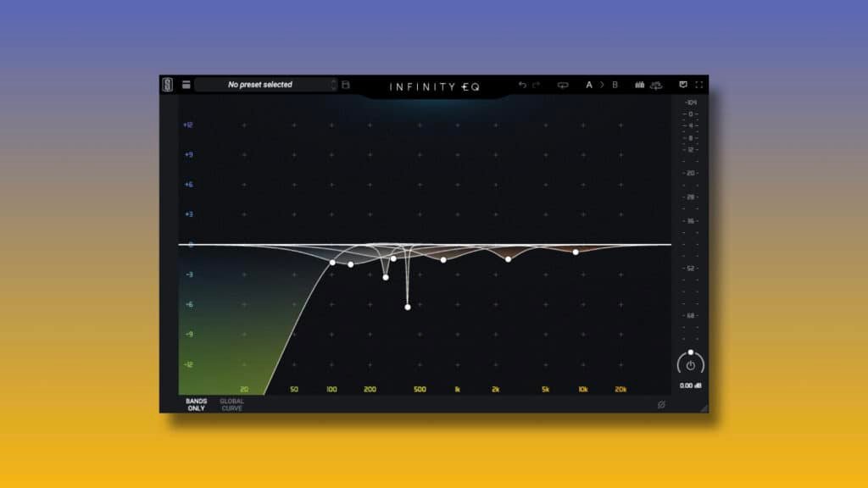The width and height of the screenshot is (868, 488).
Task: Click the INFINITY EQ title
Action: tap(435, 87)
